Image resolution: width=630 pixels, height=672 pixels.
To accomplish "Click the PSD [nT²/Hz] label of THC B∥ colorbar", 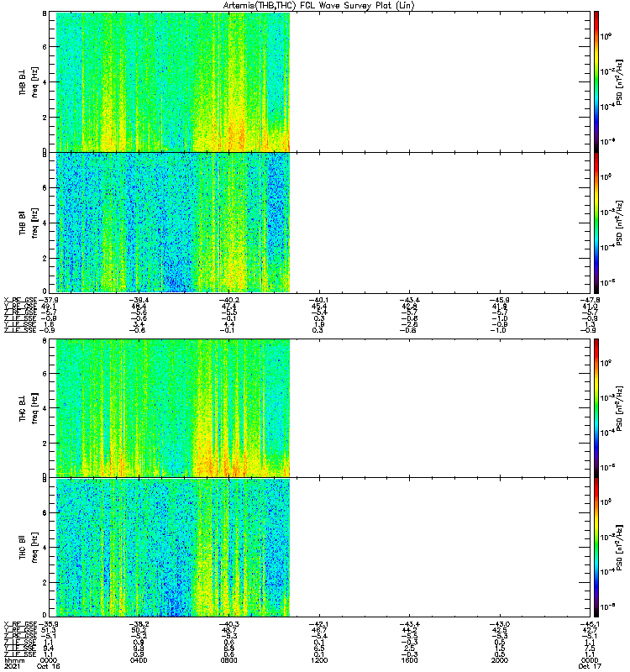I will (x=620, y=548).
